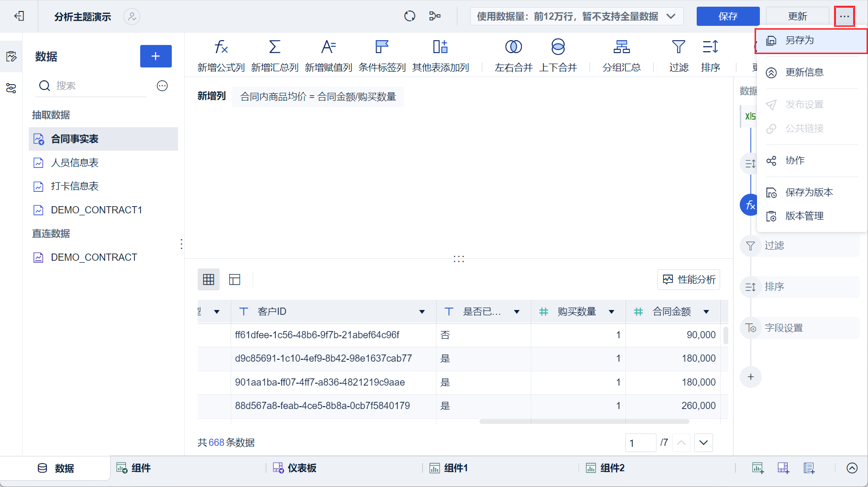Select DEMO_CONTRACT1 table
Screen dimensions: 868x487
coord(103,210)
